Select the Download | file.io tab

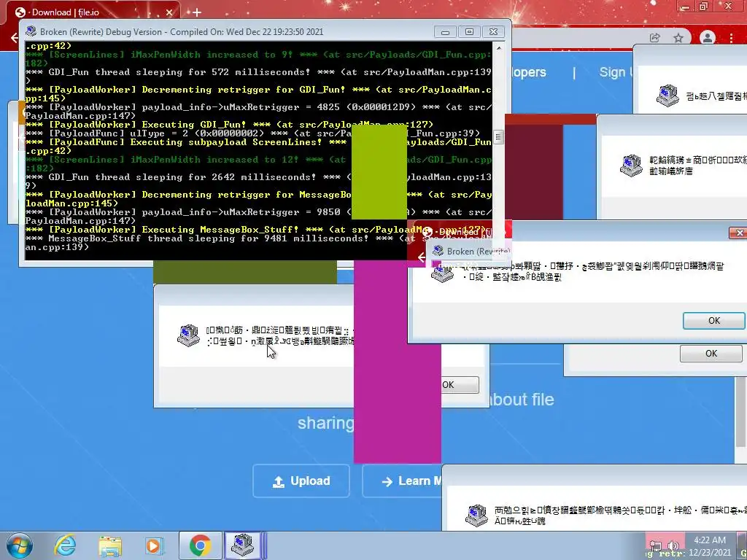tap(93, 12)
